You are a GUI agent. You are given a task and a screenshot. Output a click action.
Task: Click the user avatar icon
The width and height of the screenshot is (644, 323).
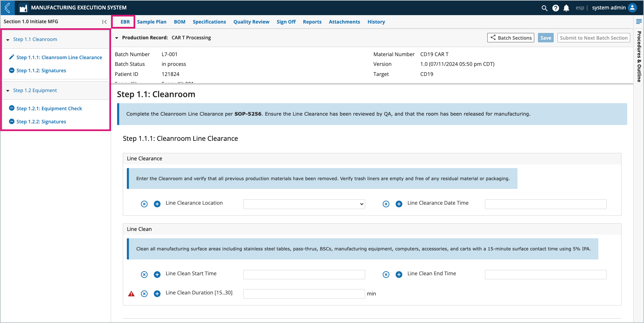(x=632, y=8)
